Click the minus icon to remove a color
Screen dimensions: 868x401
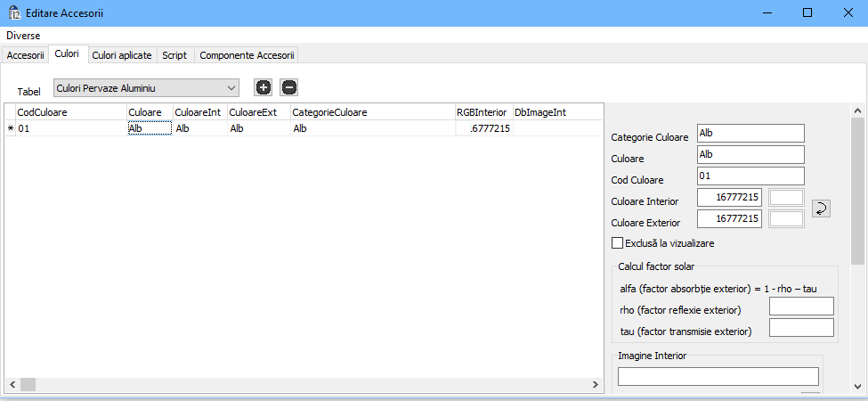point(288,86)
